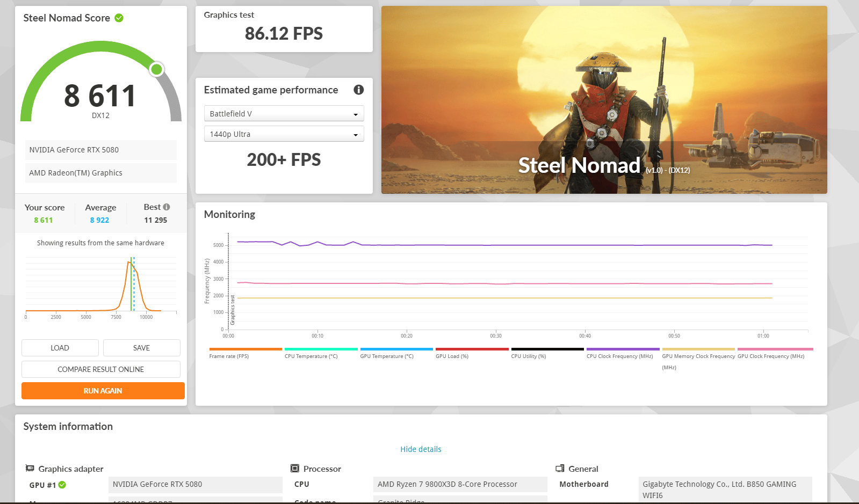This screenshot has height=504, width=859.
Task: Click the AMD Ryzen 7 9800X3D CPU value
Action: tap(460, 484)
